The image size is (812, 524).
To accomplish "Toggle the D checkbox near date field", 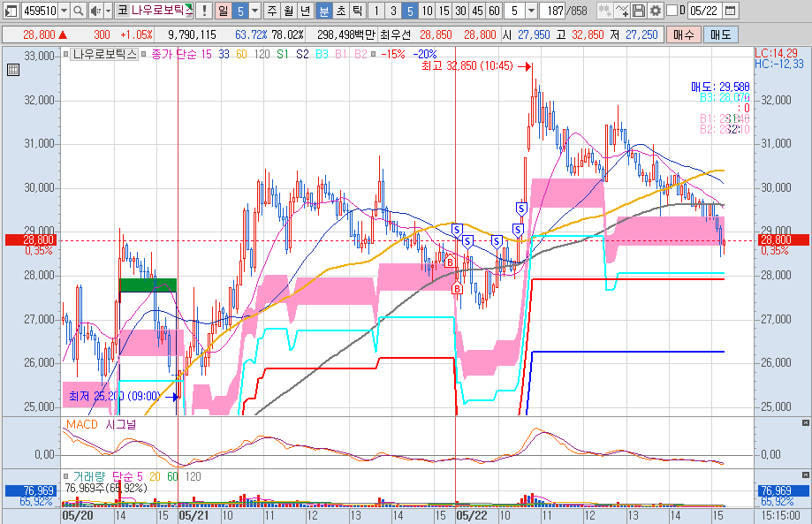I will pos(672,11).
